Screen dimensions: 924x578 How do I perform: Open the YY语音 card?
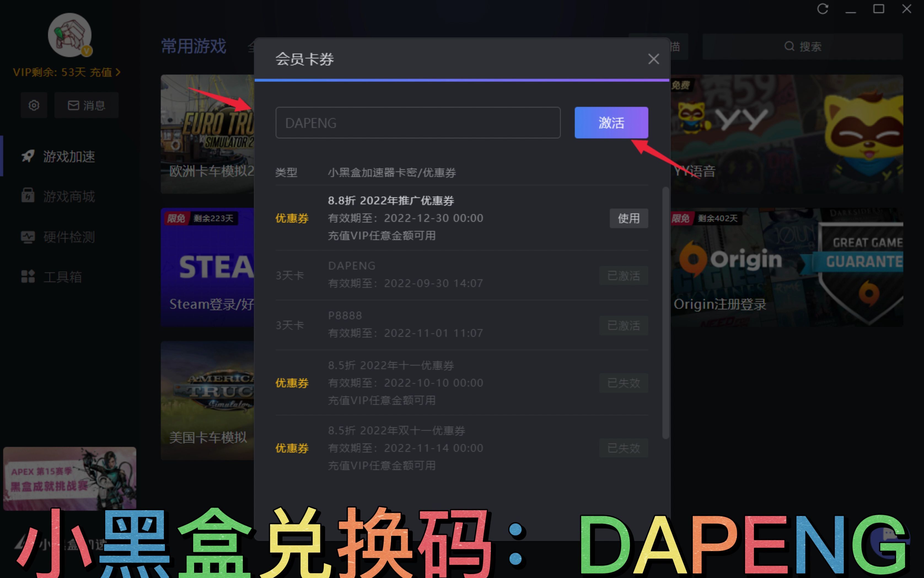click(787, 134)
